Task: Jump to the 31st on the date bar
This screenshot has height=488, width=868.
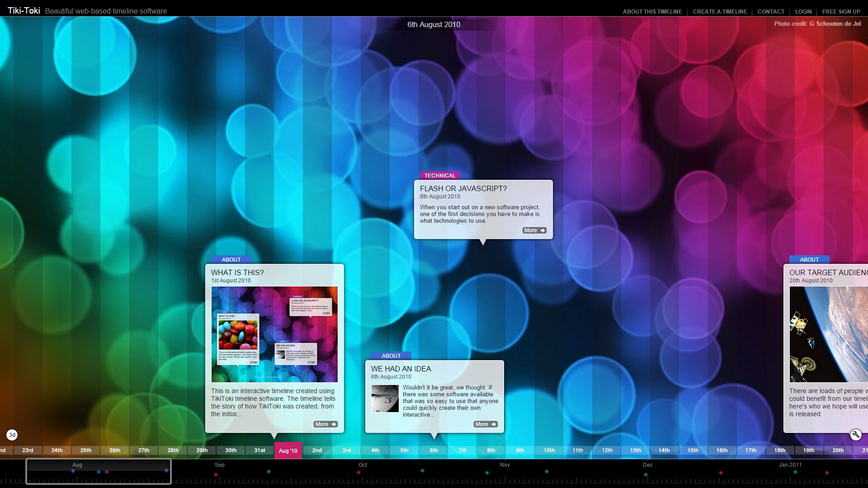Action: point(259,450)
